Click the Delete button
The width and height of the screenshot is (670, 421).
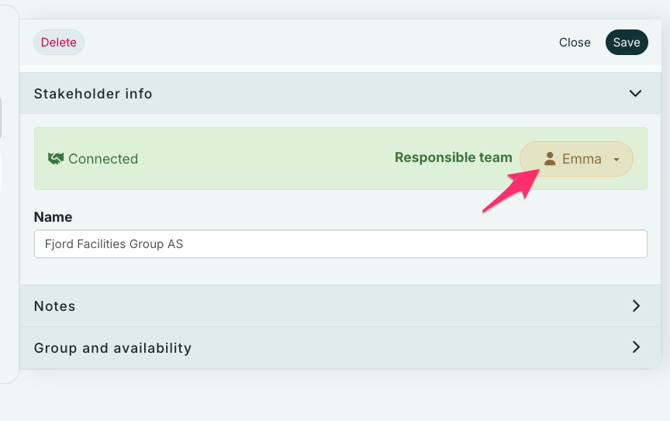(x=58, y=42)
